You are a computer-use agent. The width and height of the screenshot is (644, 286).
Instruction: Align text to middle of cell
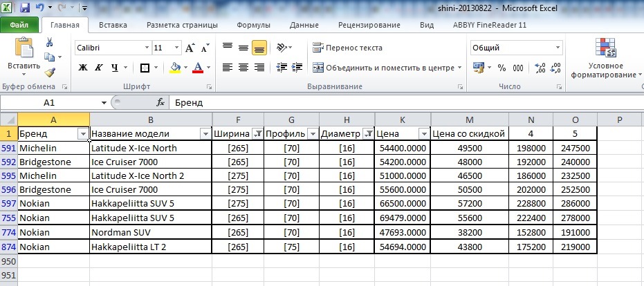pyautogui.click(x=243, y=48)
